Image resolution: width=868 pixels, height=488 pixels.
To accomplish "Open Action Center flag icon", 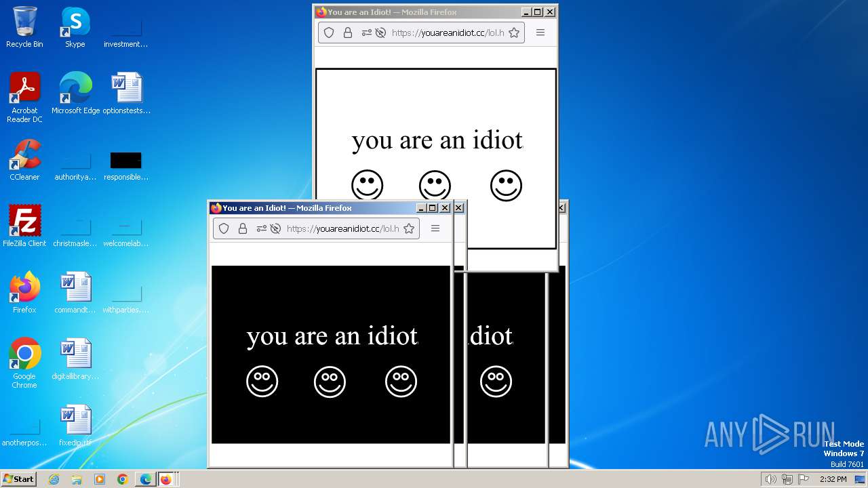I will (x=804, y=479).
